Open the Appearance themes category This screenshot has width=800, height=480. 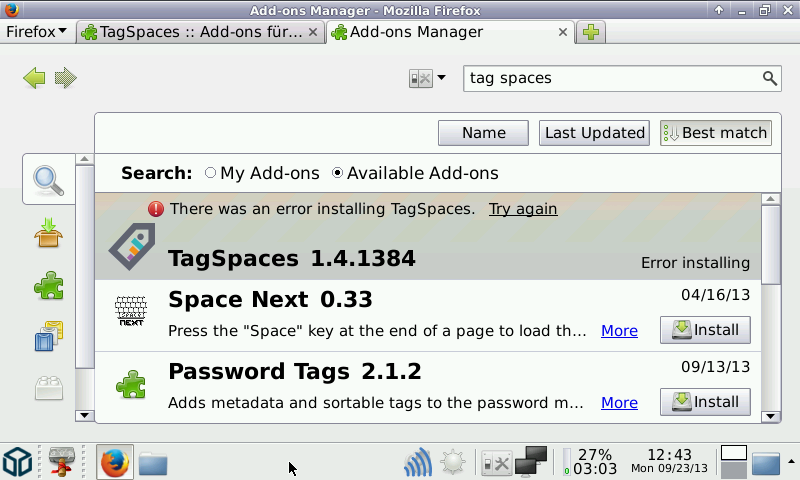click(x=48, y=337)
